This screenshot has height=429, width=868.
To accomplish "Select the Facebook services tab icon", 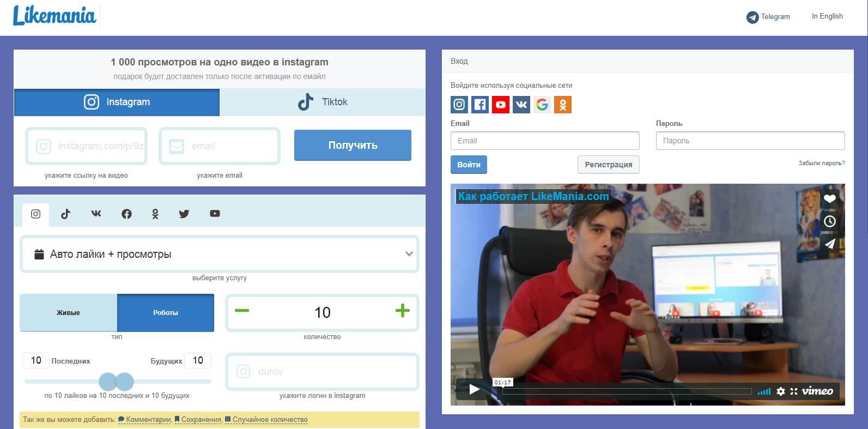I will pyautogui.click(x=126, y=214).
